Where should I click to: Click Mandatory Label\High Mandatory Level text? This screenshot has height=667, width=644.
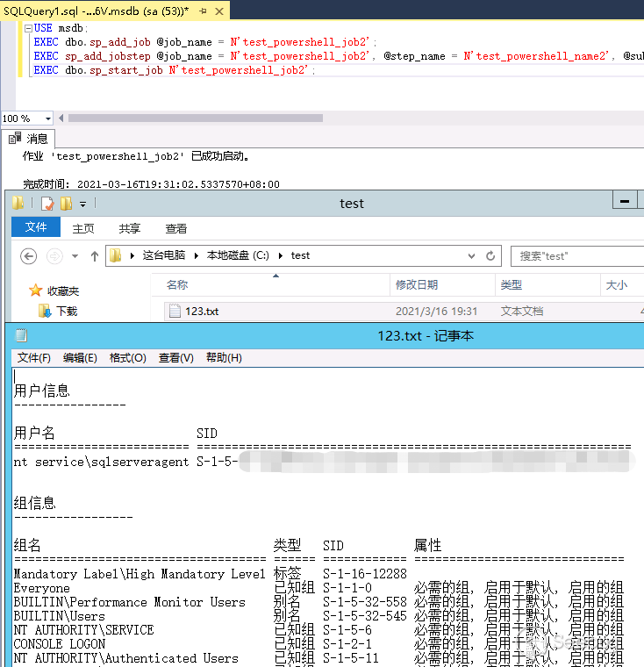click(140, 574)
